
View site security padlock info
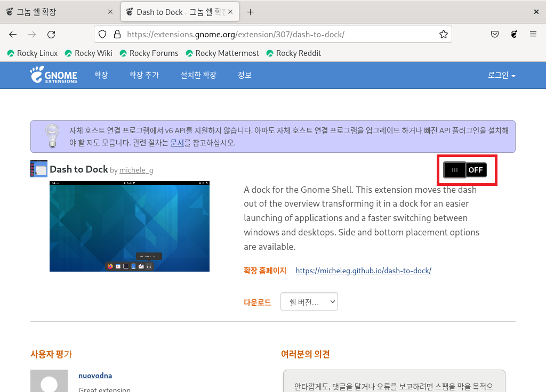[117, 34]
